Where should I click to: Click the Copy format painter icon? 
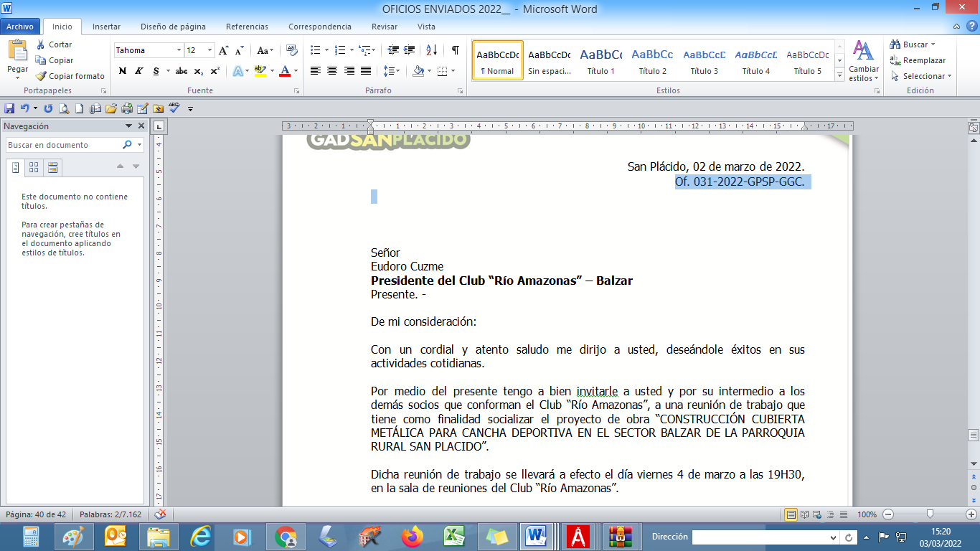(70, 76)
